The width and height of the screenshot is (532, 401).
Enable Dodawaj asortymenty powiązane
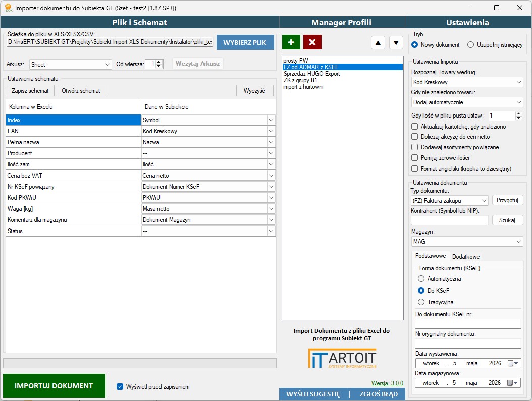(414, 147)
